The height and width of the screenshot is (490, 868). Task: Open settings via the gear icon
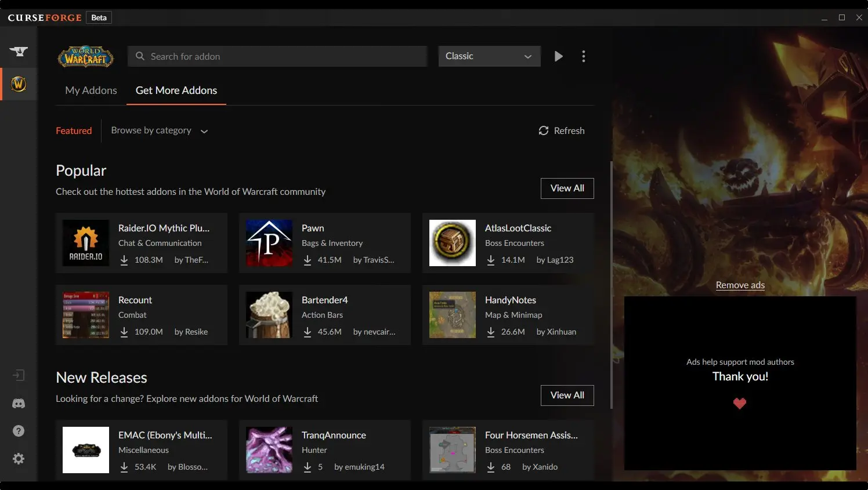[19, 459]
